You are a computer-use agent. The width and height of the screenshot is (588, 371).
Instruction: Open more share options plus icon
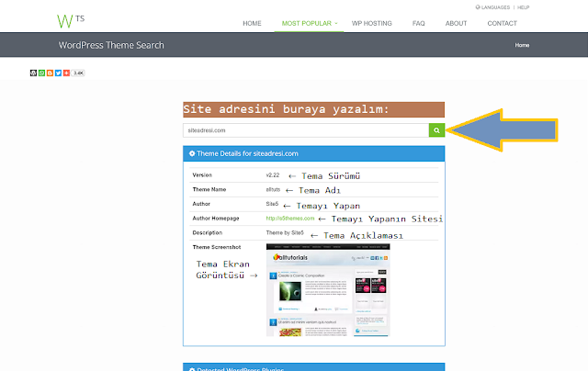pyautogui.click(x=66, y=73)
